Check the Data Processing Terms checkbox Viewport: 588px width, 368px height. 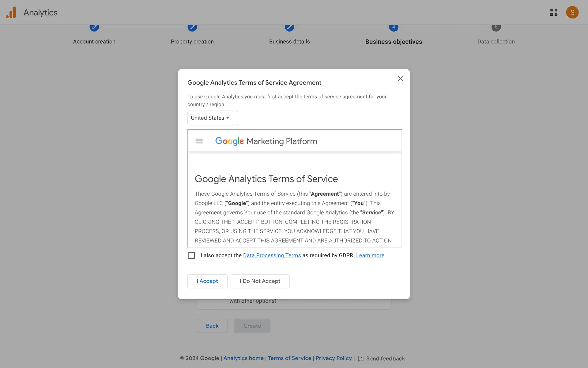tap(191, 255)
